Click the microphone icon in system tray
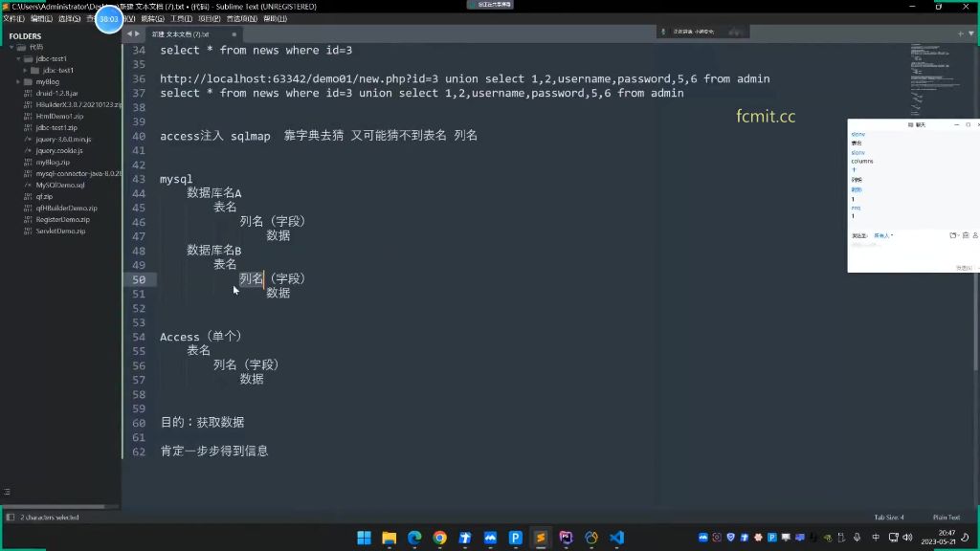 tap(857, 538)
